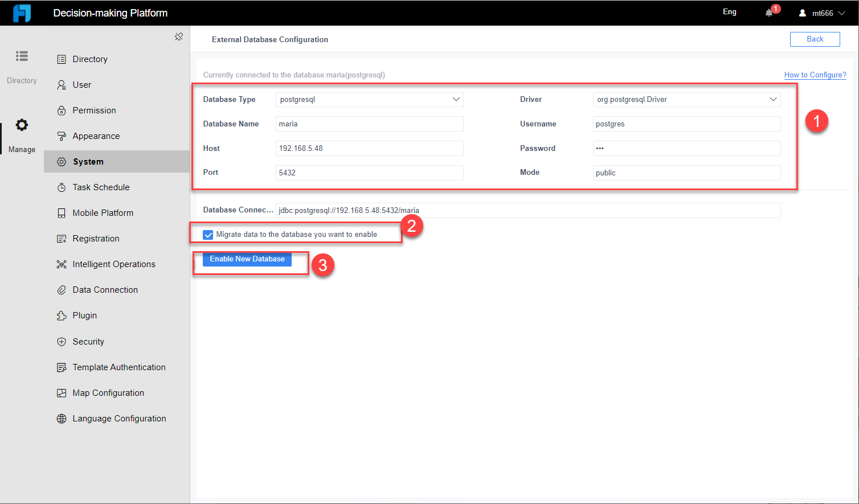Viewport: 859px width, 504px height.
Task: Click the Eng language switcher
Action: click(730, 11)
